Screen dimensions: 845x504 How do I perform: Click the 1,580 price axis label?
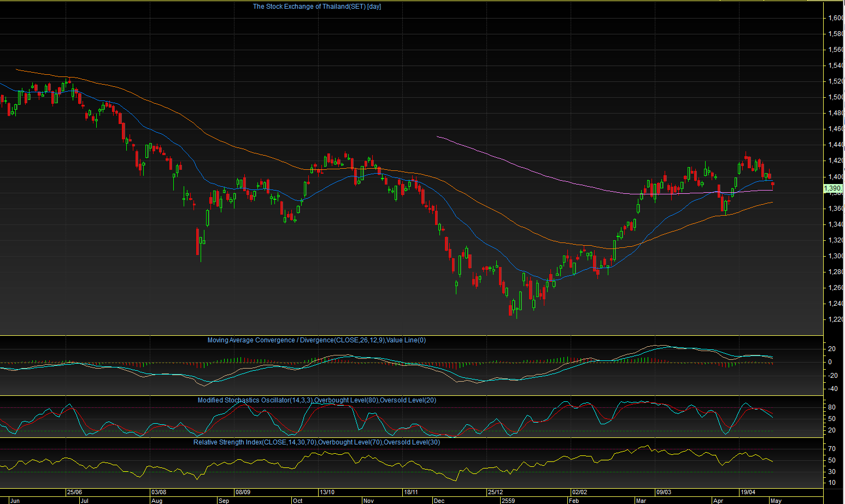coord(836,34)
